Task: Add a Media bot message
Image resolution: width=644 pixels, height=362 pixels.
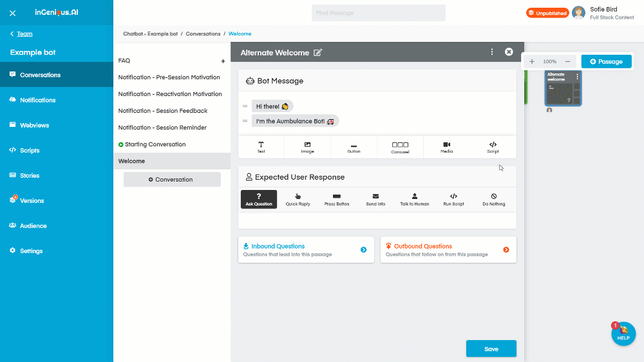Action: (446, 147)
